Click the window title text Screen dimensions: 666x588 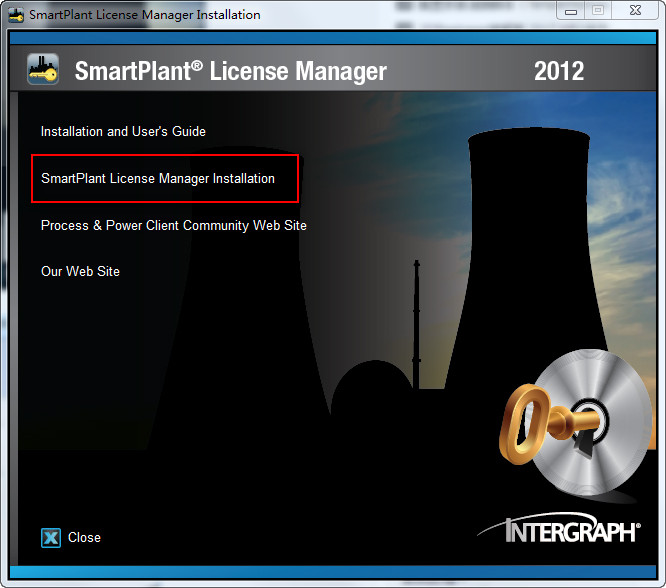click(145, 15)
